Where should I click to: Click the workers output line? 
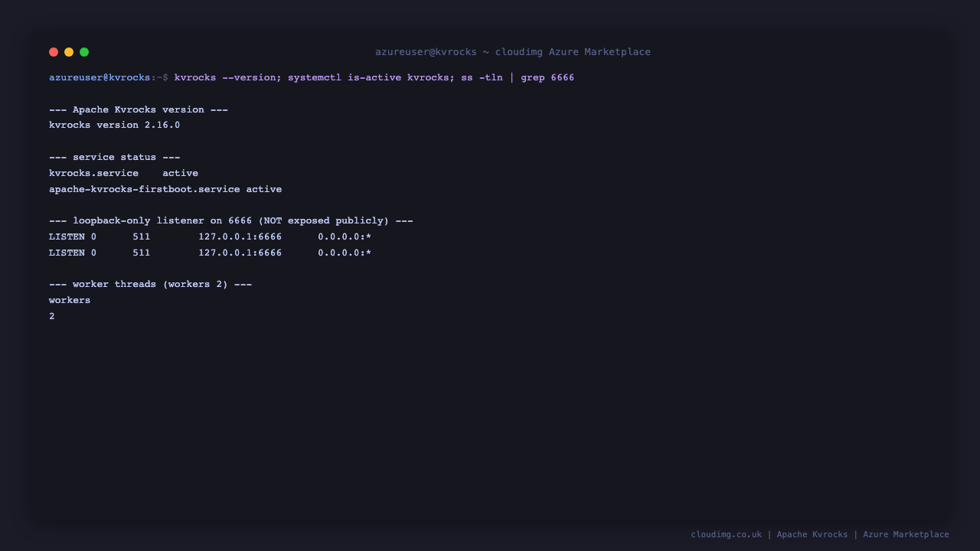(70, 301)
